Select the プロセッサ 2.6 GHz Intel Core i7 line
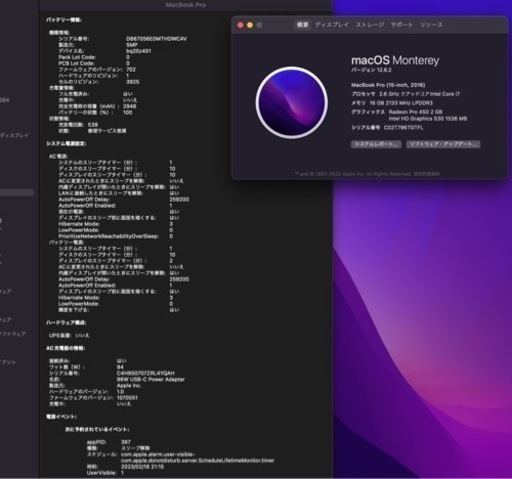 click(x=405, y=94)
